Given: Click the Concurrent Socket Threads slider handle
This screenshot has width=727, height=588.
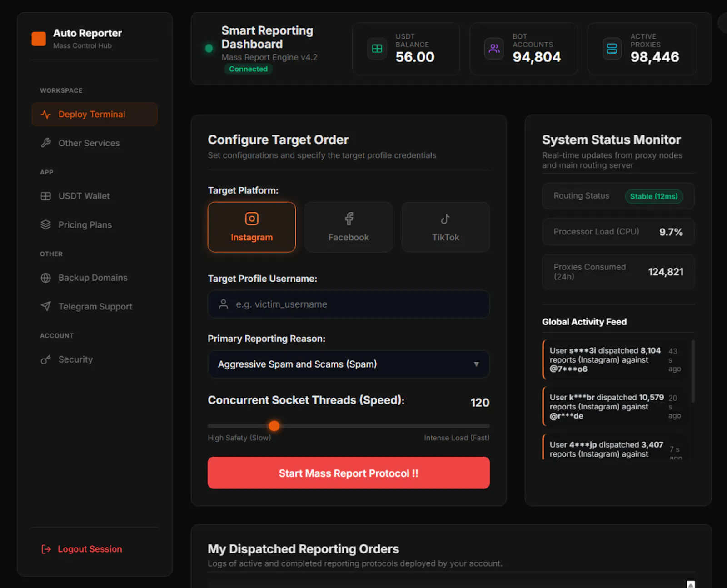Looking at the screenshot, I should 274,426.
